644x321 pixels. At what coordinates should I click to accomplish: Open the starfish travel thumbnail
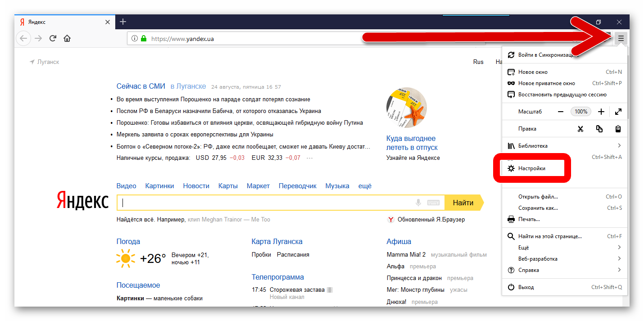click(407, 108)
